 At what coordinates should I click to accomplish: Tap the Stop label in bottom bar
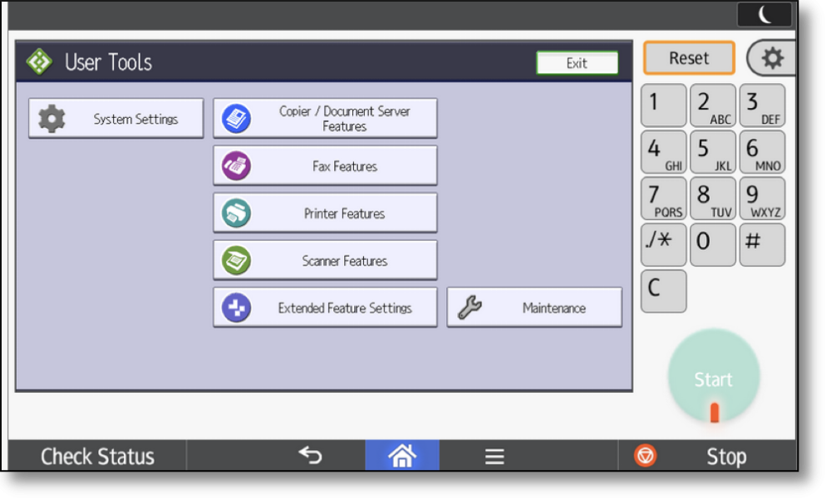point(726,457)
